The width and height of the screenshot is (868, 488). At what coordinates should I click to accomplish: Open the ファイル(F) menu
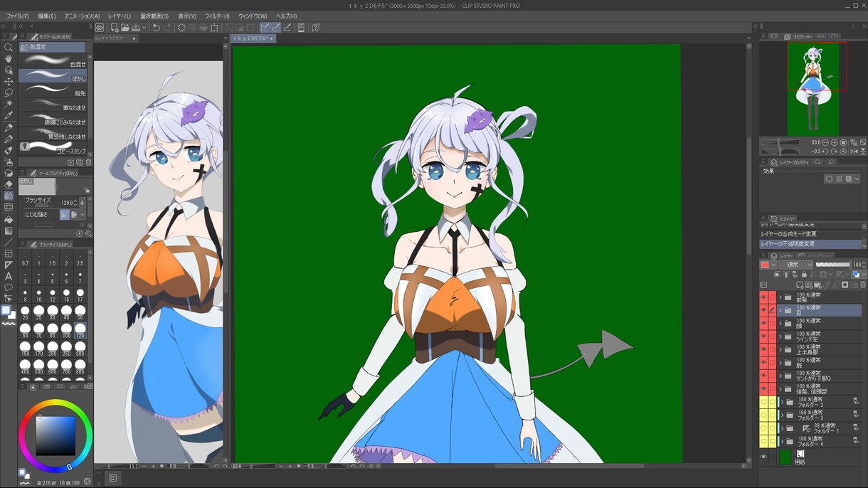pyautogui.click(x=18, y=16)
